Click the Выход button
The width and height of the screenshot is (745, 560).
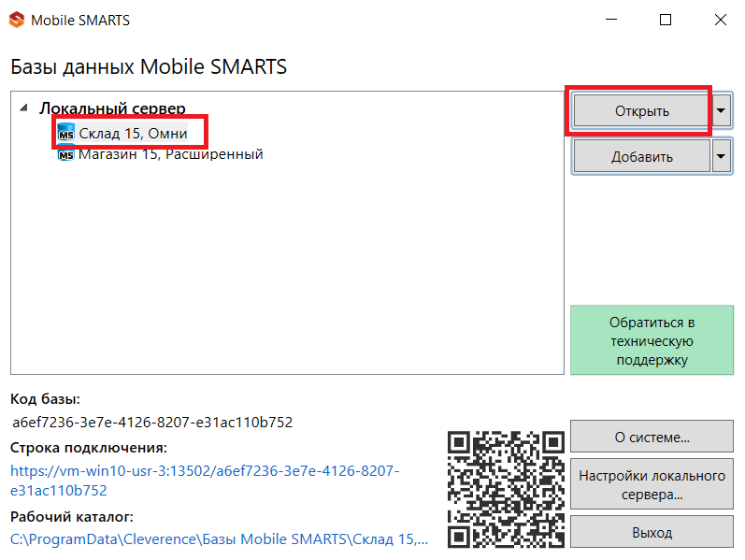click(652, 532)
